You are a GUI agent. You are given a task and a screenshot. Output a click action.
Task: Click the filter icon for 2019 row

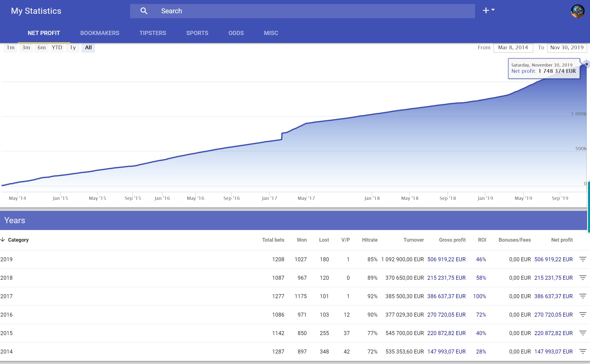pos(583,259)
